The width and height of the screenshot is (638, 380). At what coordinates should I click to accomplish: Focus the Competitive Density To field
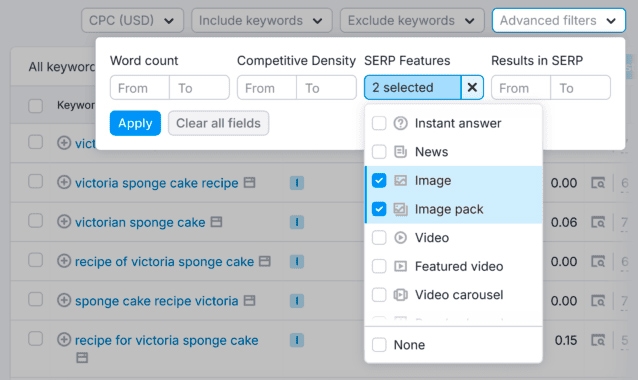point(327,87)
